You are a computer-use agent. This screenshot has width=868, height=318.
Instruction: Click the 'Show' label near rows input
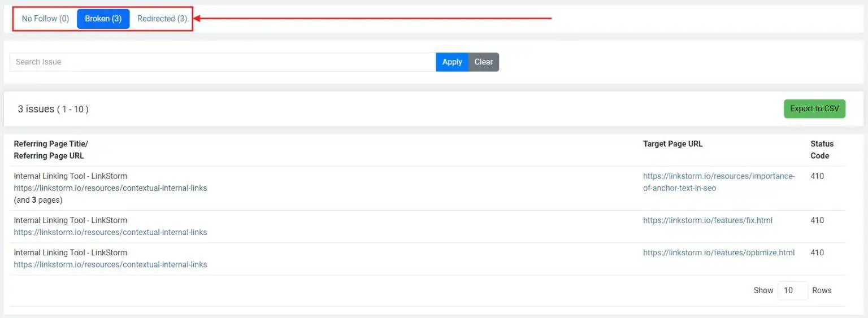click(x=763, y=290)
